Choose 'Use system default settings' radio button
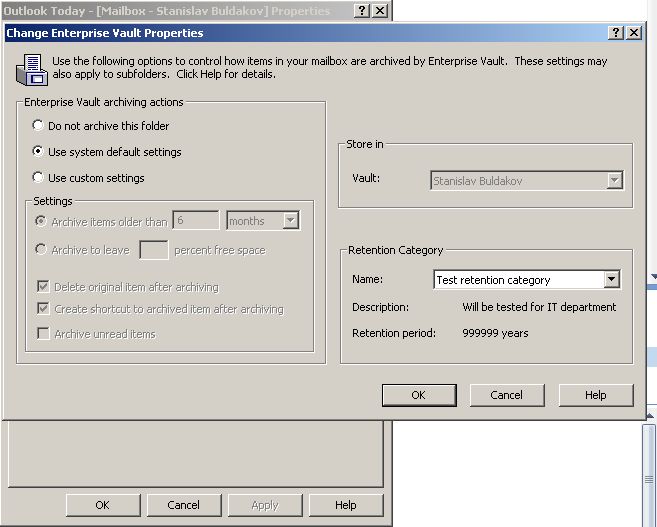The width and height of the screenshot is (657, 527). point(38,152)
